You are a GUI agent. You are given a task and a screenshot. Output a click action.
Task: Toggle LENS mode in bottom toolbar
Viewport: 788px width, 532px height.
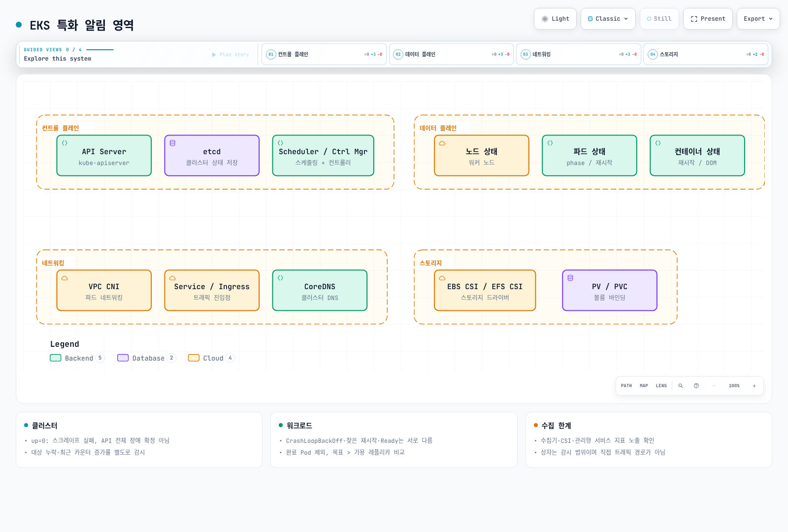pos(661,386)
